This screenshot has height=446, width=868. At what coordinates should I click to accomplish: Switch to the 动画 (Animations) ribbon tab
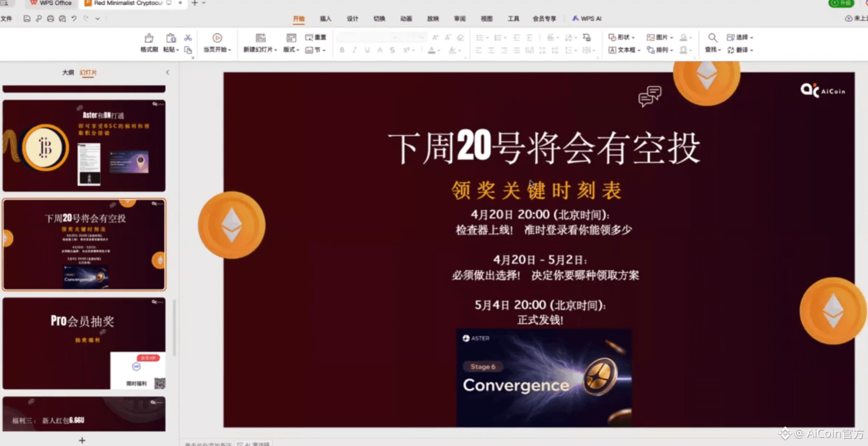tap(406, 18)
